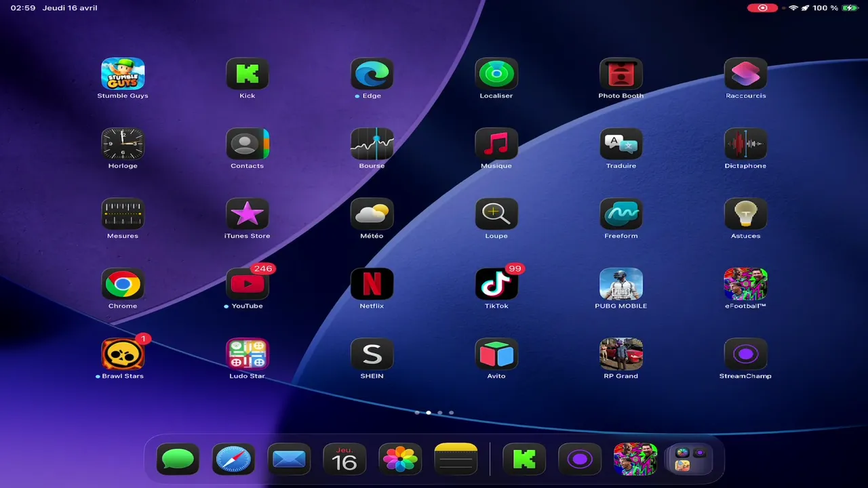Launch Brawl Stars
The height and width of the screenshot is (488, 868).
123,354
